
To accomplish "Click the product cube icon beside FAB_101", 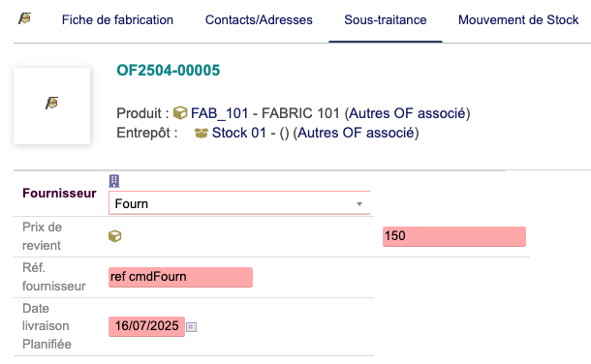I will point(180,112).
